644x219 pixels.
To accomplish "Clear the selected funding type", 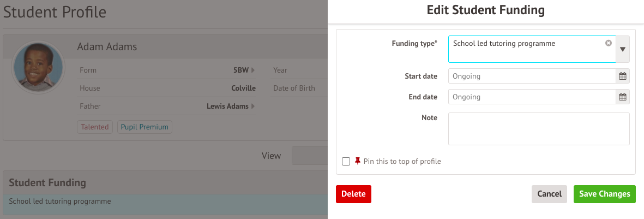I will tap(609, 43).
